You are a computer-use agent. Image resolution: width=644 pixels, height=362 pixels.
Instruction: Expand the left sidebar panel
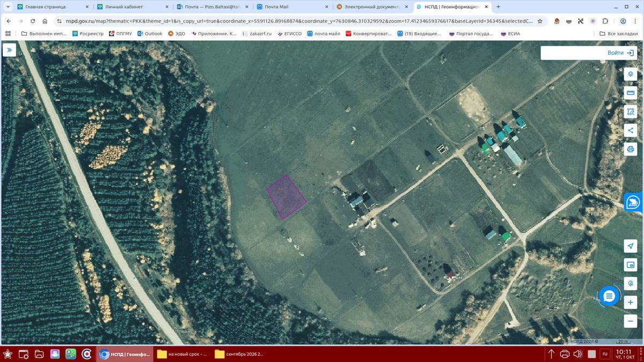pos(9,50)
